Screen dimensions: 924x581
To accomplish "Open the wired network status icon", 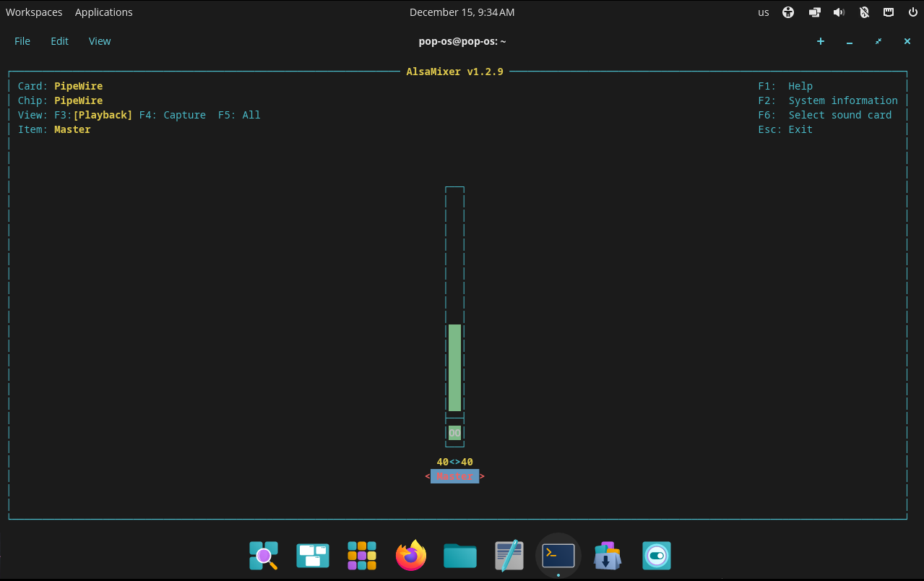I will tap(889, 12).
